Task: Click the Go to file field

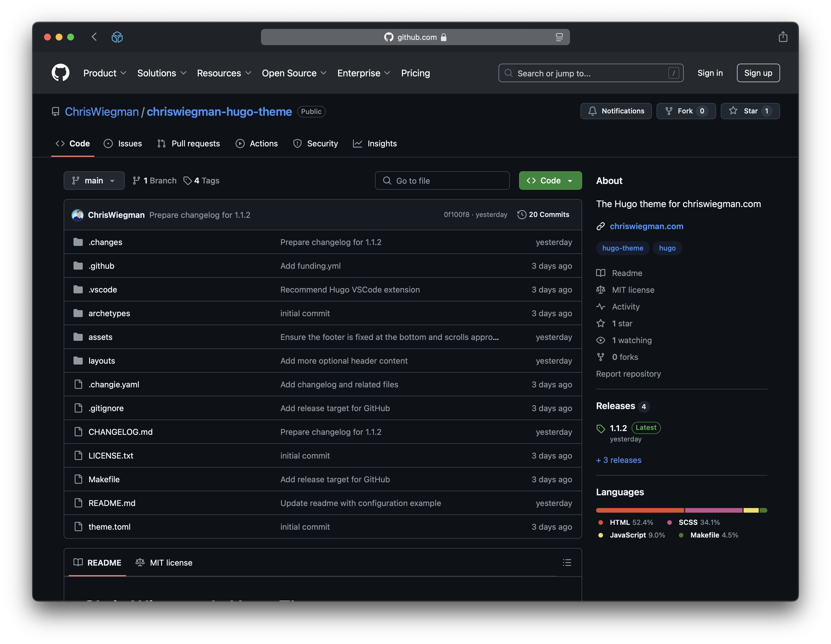Action: [442, 180]
